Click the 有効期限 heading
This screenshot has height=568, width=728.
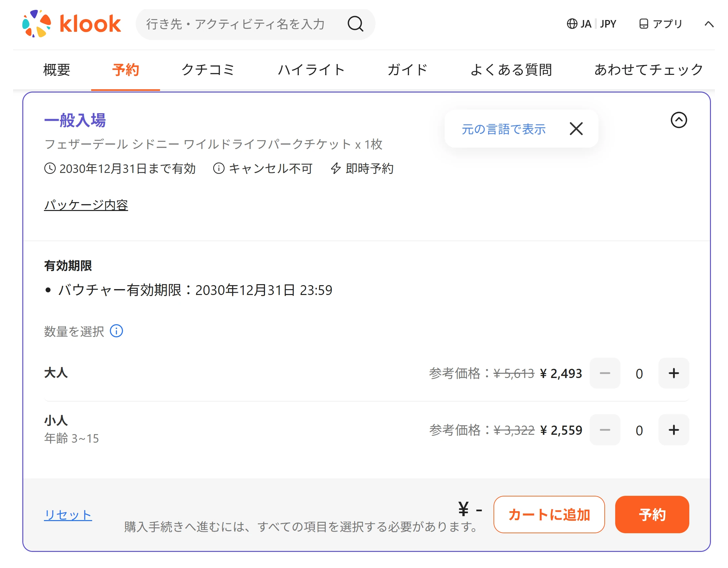pyautogui.click(x=68, y=266)
